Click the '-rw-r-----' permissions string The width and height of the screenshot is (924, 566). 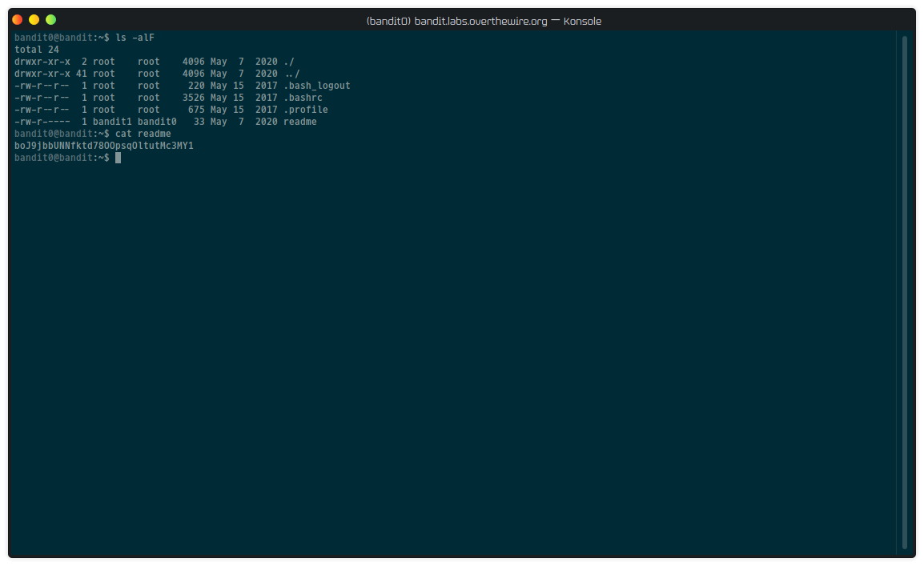pyautogui.click(x=42, y=122)
